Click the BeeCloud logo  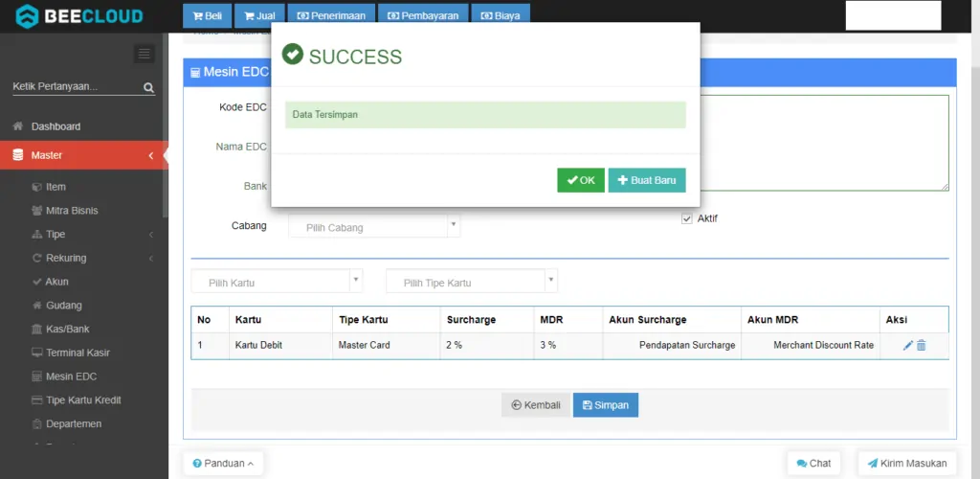coord(79,15)
